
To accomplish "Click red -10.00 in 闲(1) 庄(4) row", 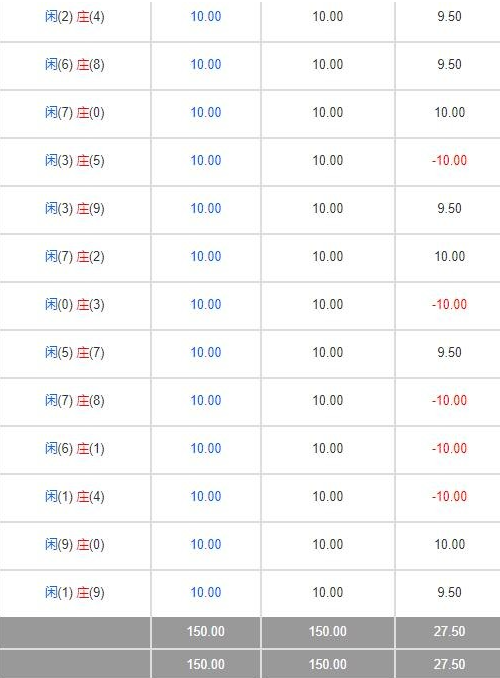I will 449,496.
